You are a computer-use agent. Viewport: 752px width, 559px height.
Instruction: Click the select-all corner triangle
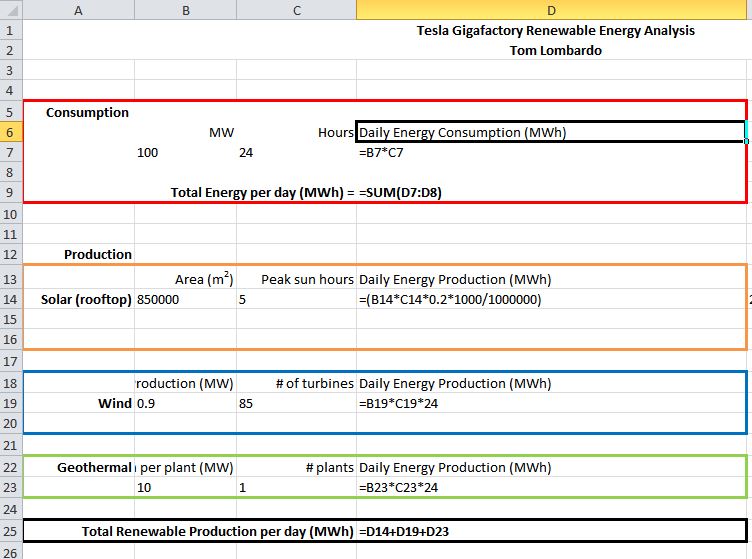(12, 10)
